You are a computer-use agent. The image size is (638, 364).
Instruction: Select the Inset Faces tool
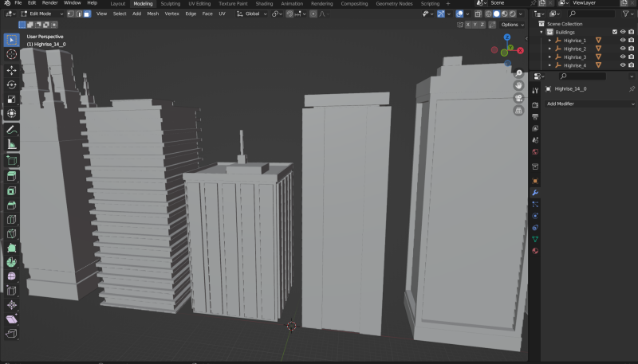click(x=11, y=190)
